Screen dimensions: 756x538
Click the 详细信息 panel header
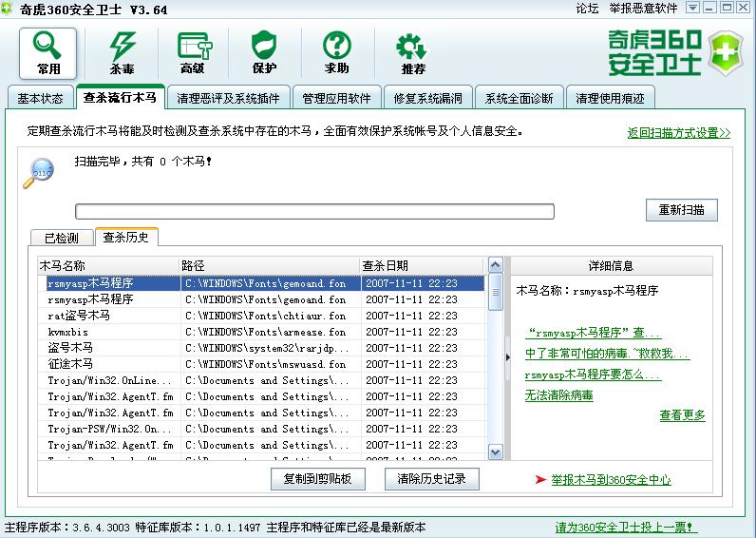[612, 266]
